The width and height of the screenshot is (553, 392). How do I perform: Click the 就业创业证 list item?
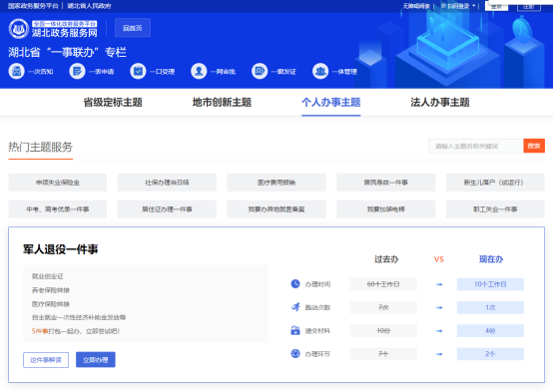click(48, 276)
